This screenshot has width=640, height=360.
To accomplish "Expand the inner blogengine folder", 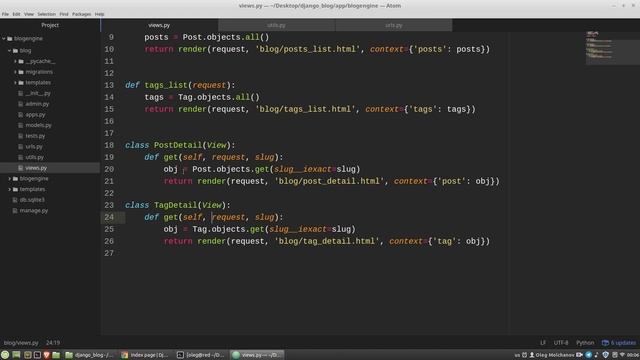I will (9, 178).
